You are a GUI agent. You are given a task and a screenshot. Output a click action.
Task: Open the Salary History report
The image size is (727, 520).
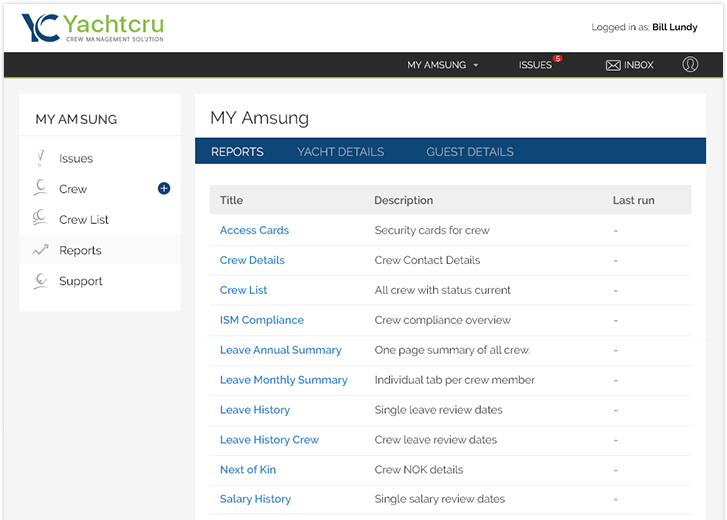pyautogui.click(x=255, y=499)
